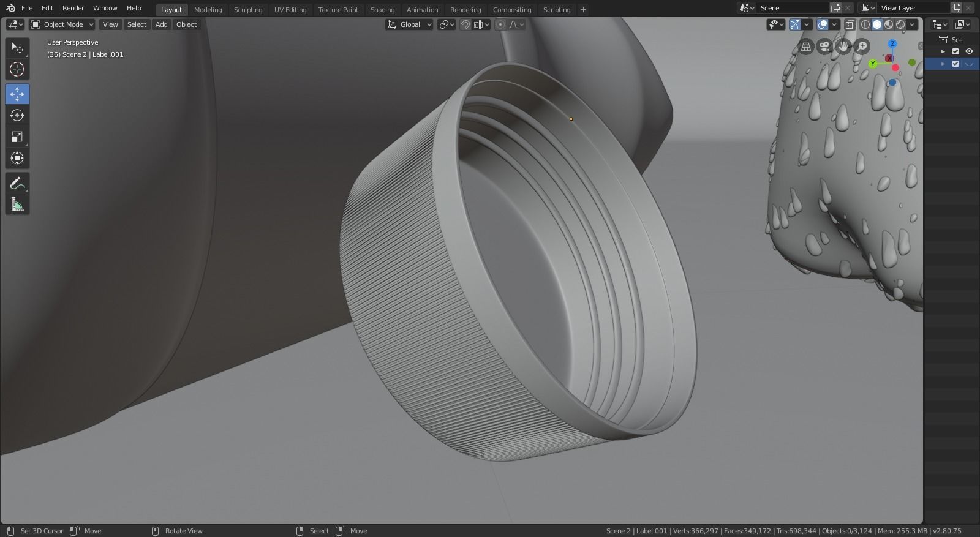
Task: Activate the Annotate pencil tool
Action: (17, 183)
